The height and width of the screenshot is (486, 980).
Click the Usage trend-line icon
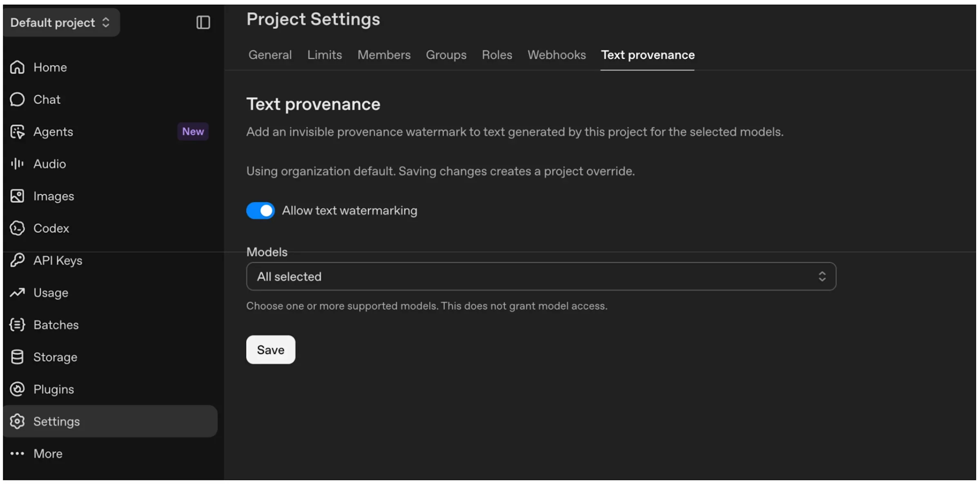tap(17, 293)
